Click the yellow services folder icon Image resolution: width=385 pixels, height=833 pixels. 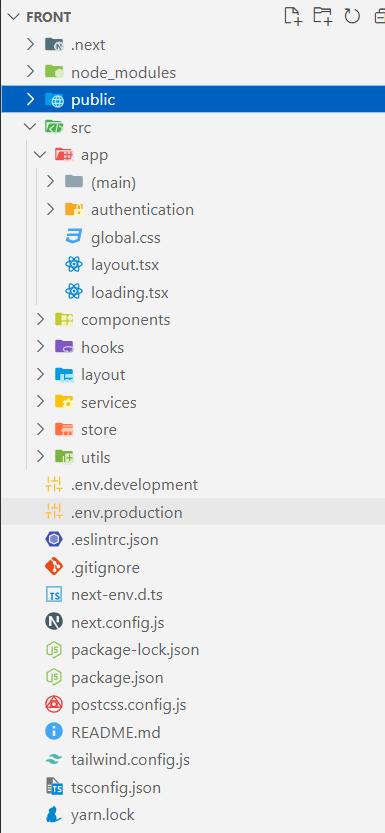pyautogui.click(x=64, y=402)
